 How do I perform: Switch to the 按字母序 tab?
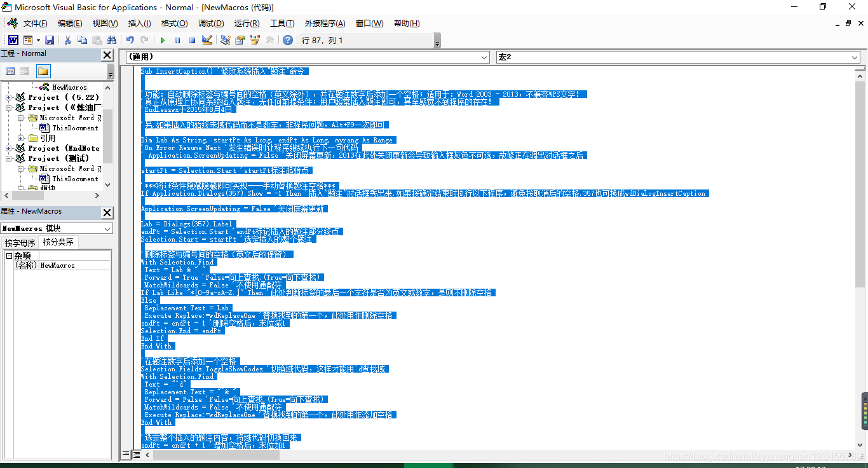pyautogui.click(x=20, y=243)
